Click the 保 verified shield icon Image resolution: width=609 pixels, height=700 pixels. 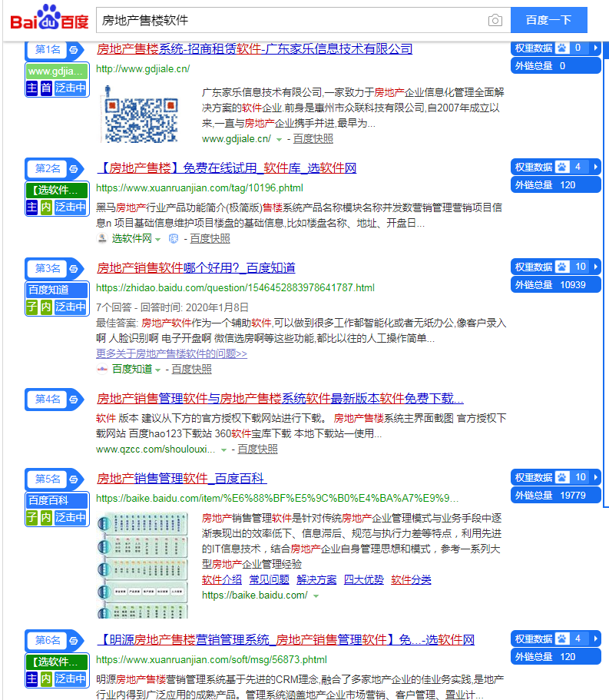173,239
